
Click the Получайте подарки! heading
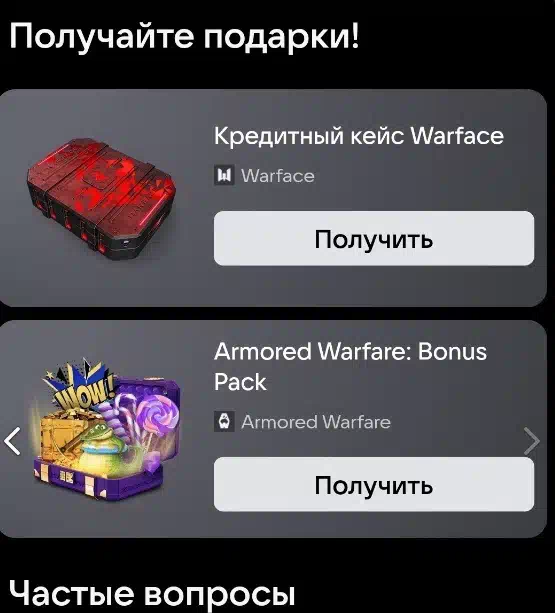click(x=184, y=36)
